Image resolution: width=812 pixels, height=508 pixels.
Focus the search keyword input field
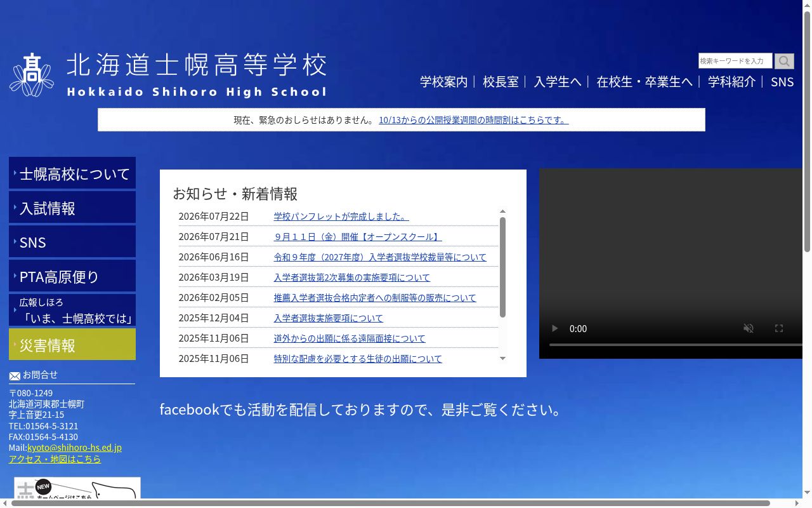pos(735,61)
